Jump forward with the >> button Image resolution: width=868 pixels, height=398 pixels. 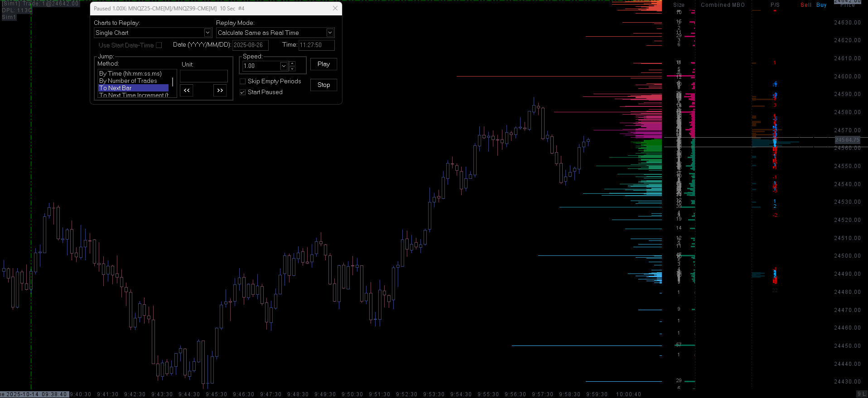point(220,91)
